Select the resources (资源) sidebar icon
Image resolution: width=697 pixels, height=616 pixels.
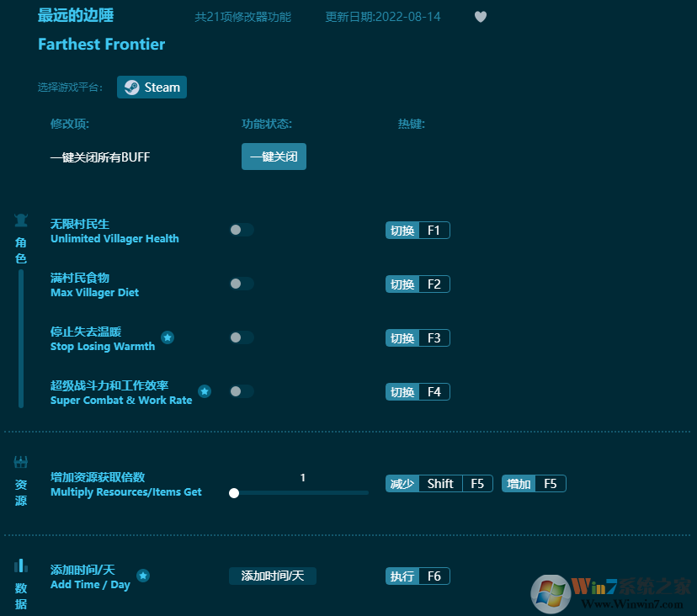tap(20, 461)
